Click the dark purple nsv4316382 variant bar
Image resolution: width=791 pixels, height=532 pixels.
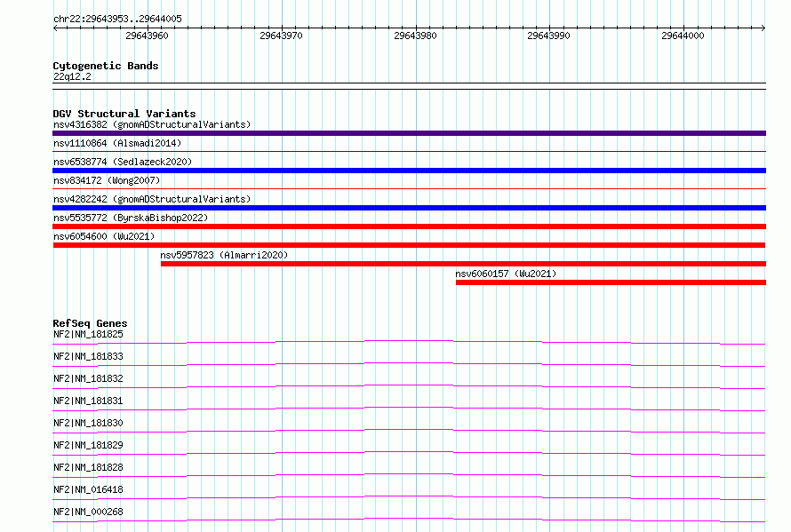click(x=409, y=133)
